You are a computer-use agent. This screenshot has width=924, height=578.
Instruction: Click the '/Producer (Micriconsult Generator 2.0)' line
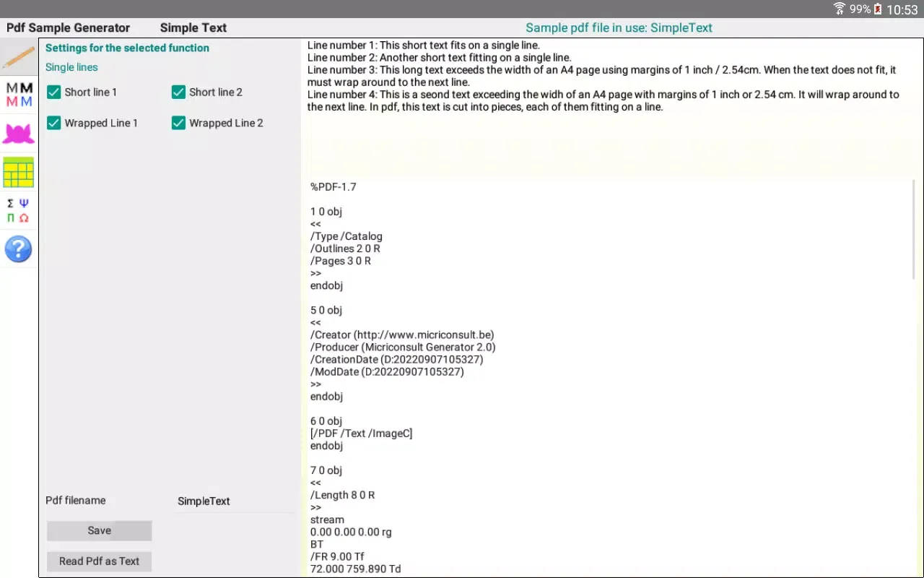(403, 347)
